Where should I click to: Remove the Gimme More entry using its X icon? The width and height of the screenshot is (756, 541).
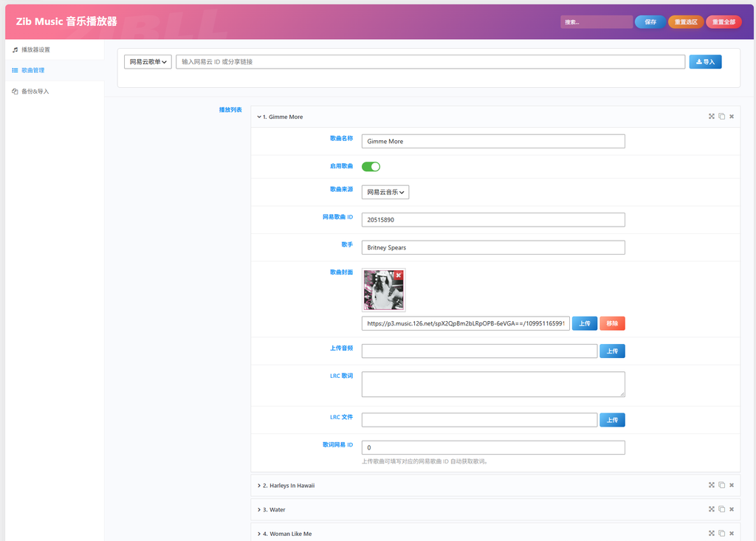[732, 116]
